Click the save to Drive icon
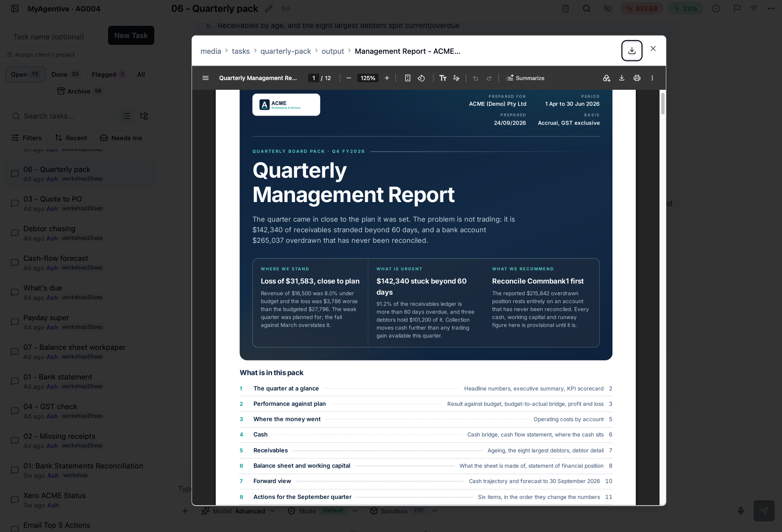This screenshot has width=782, height=532. [607, 78]
